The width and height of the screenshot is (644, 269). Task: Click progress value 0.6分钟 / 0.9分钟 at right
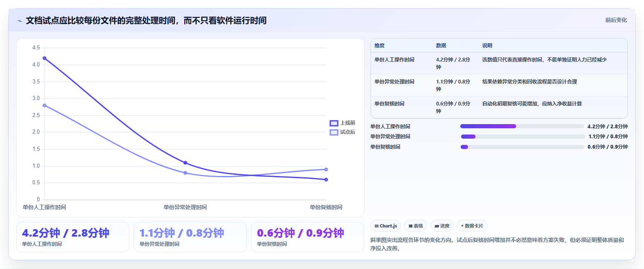point(607,147)
